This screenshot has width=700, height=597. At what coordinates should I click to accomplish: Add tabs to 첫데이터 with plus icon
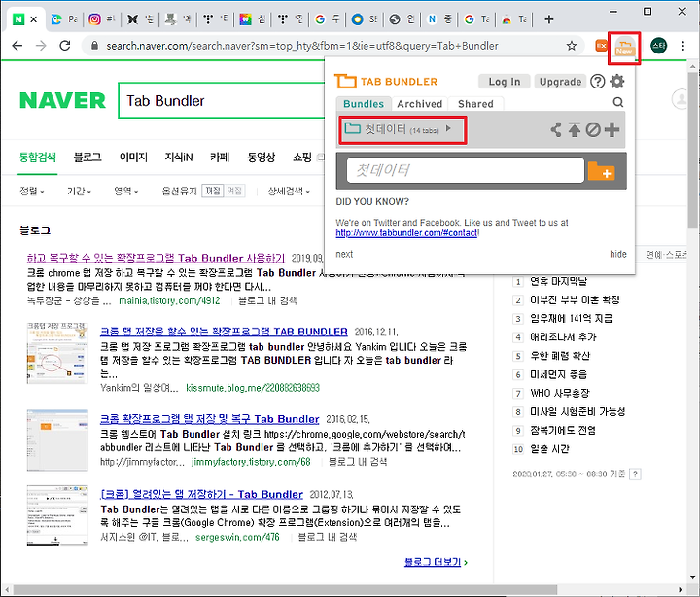(612, 130)
